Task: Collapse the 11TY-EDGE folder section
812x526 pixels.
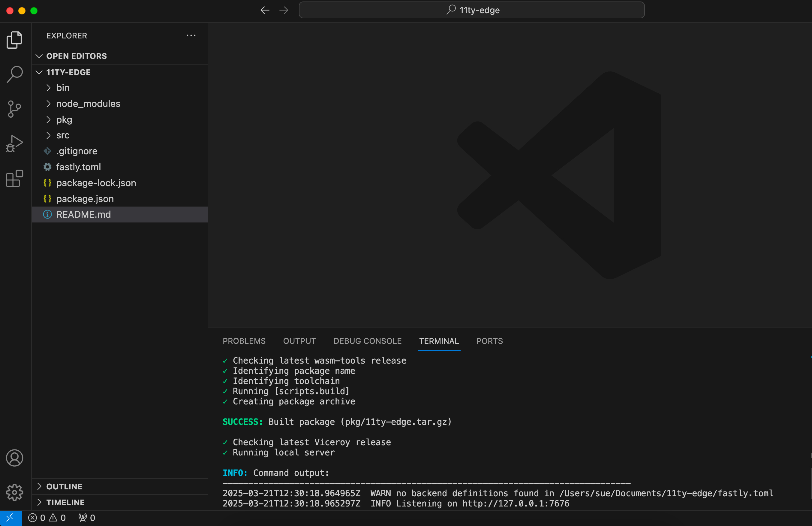Action: [x=39, y=72]
